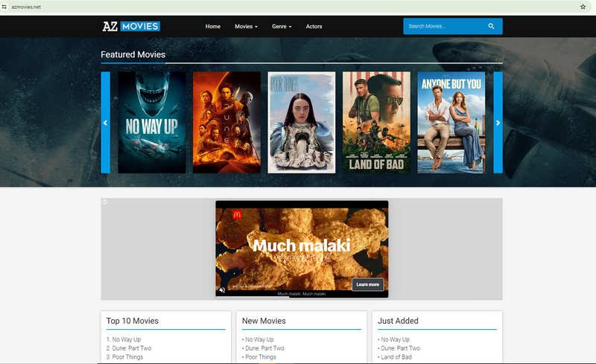This screenshot has width=596, height=364.
Task: Click the AZ Movies logo
Action: click(131, 26)
